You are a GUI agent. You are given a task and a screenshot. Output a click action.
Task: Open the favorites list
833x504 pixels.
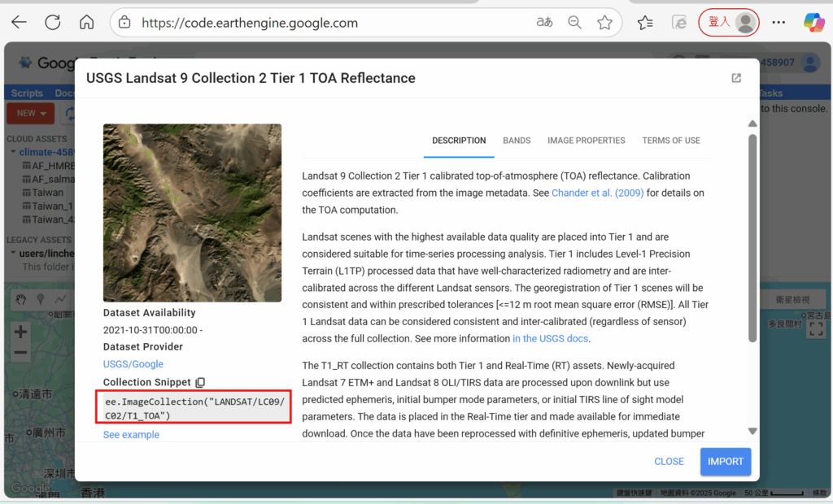(x=645, y=22)
